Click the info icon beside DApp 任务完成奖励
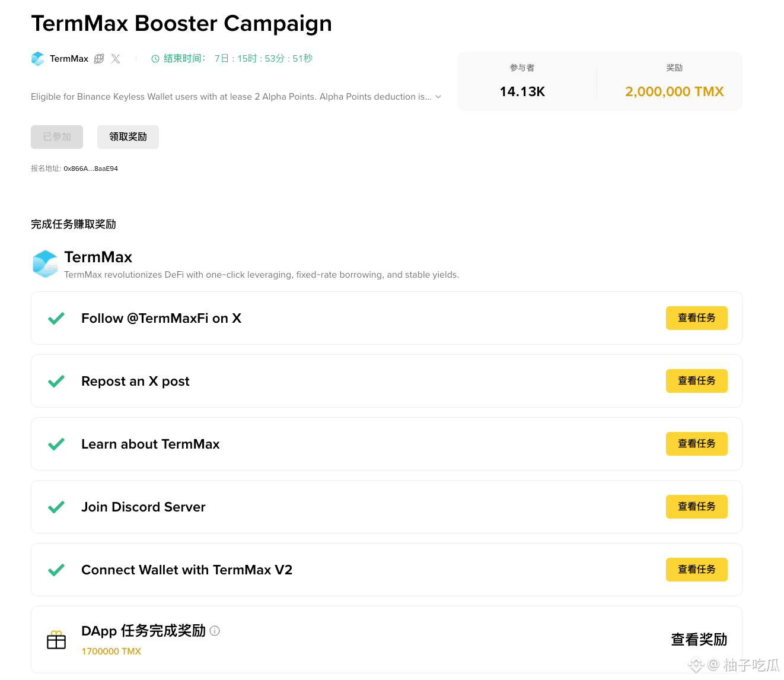This screenshot has width=784, height=680. 215,631
